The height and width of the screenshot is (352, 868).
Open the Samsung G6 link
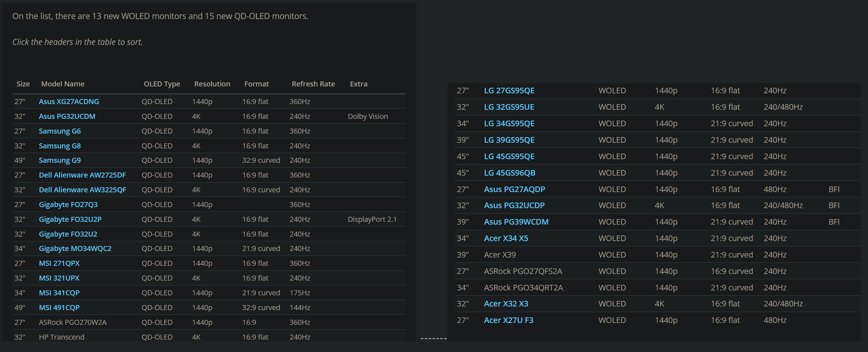coord(60,131)
